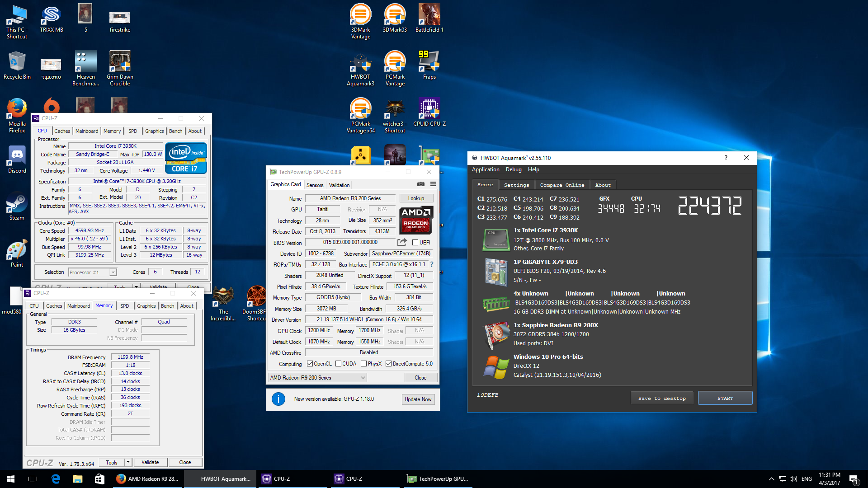Open the Windows Start menu
Screen dimensions: 868x488
11,479
